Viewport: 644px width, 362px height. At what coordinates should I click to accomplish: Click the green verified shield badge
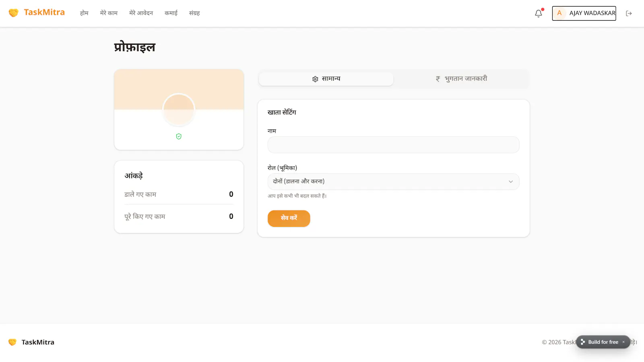(179, 136)
